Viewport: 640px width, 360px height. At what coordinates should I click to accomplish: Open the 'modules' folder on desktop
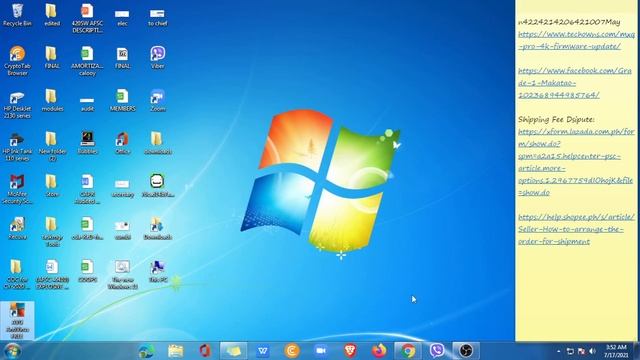click(52, 100)
